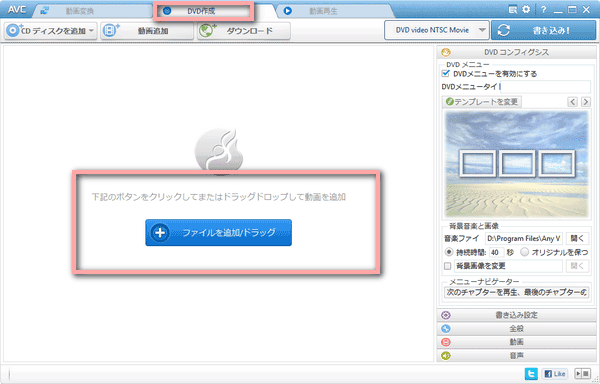The image size is (600, 384).
Task: Click the 動画 red icon
Action: [x=446, y=342]
